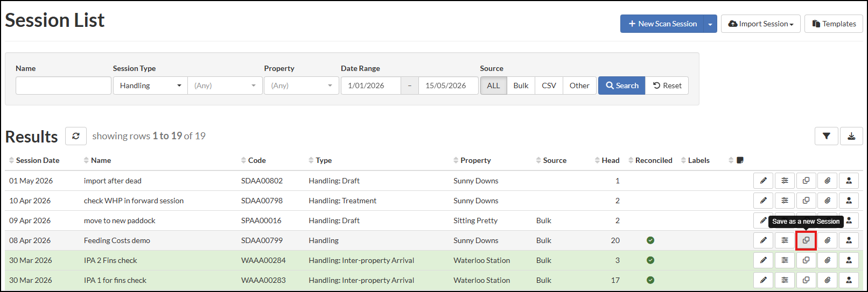
Task: Open sliders icon for 'Feeding Costs demo'
Action: tap(785, 240)
